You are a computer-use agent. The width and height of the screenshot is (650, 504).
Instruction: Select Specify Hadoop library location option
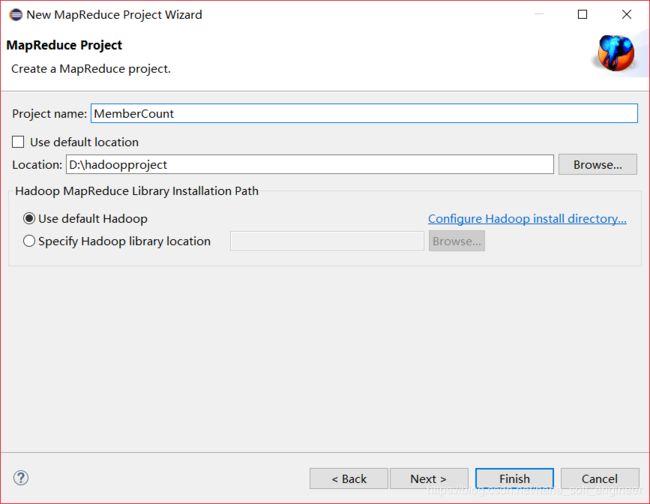tap(29, 241)
